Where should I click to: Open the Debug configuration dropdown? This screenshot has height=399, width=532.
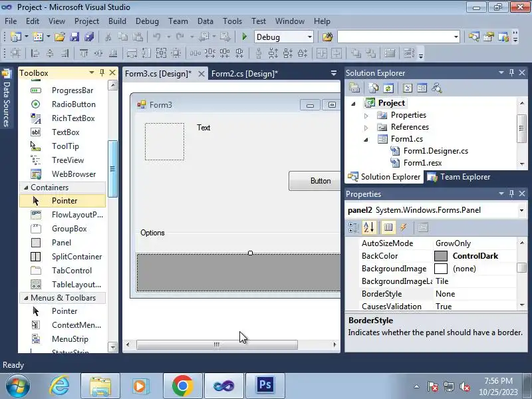[x=309, y=37]
